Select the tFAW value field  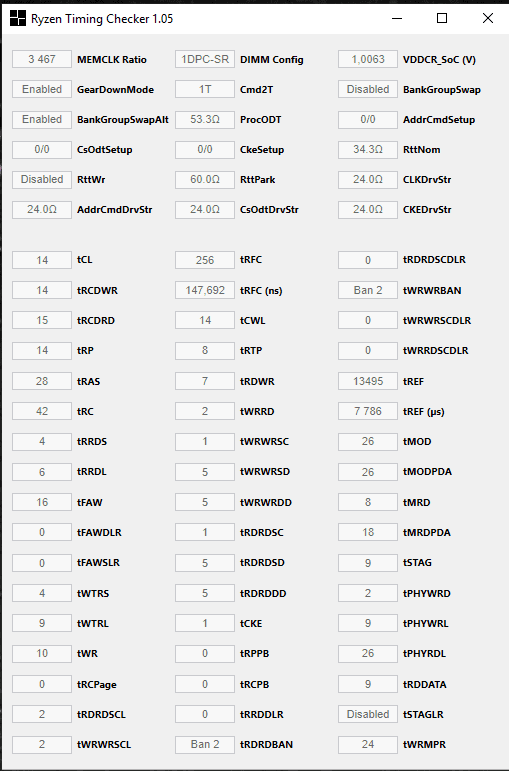[42, 503]
